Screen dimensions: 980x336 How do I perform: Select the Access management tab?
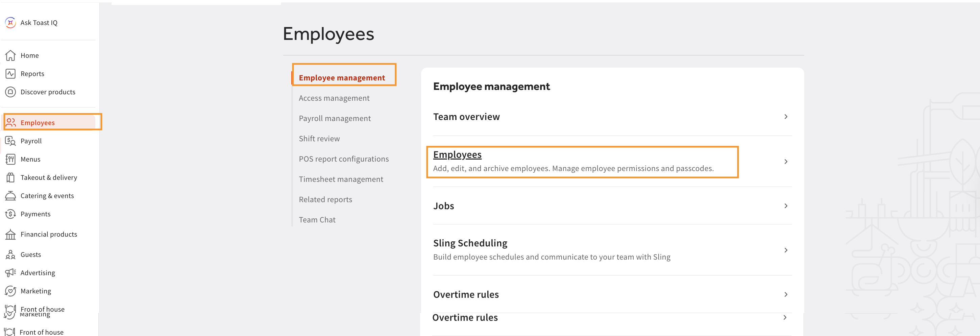(334, 98)
